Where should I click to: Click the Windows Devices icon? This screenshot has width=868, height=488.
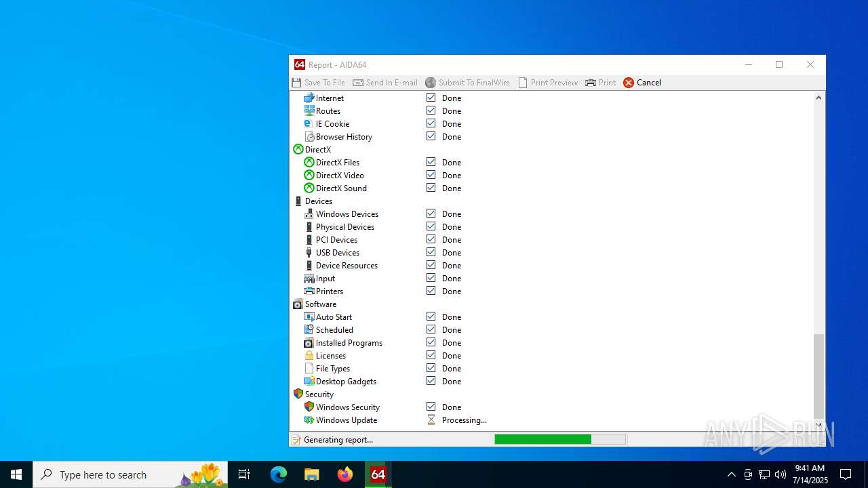pyautogui.click(x=309, y=213)
